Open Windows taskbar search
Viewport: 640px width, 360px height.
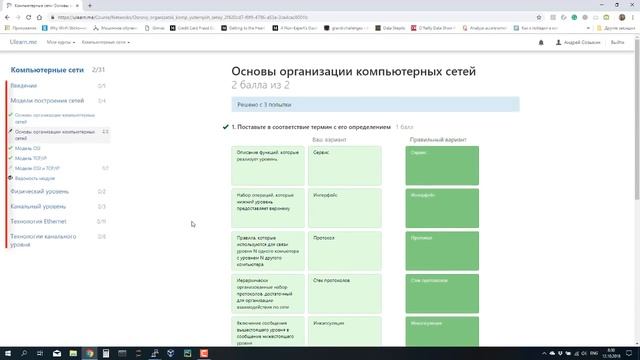tap(24, 353)
